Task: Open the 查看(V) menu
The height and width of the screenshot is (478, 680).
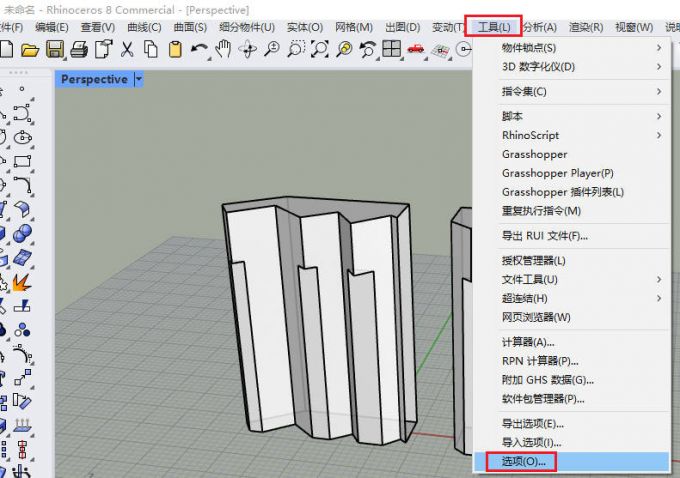Action: pos(98,27)
